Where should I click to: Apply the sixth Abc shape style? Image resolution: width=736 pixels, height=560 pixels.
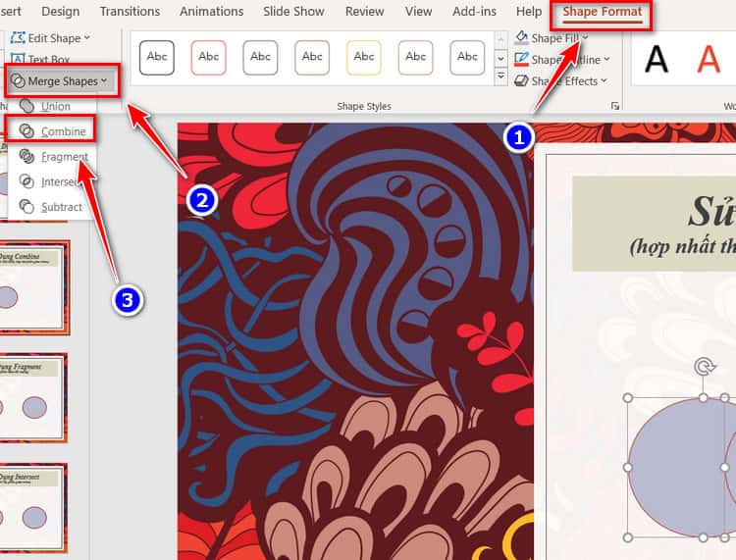415,58
